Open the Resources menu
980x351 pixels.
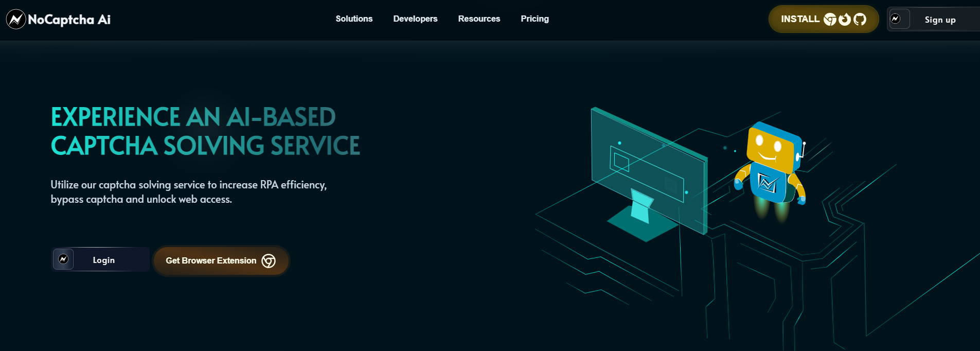[479, 19]
